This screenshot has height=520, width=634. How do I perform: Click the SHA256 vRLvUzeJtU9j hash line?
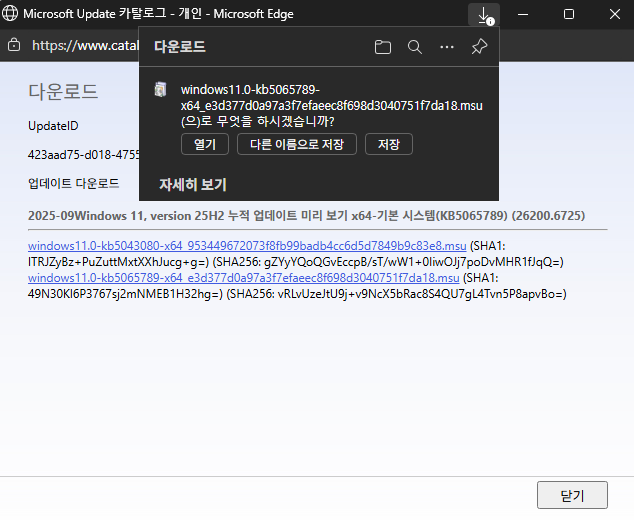click(396, 294)
